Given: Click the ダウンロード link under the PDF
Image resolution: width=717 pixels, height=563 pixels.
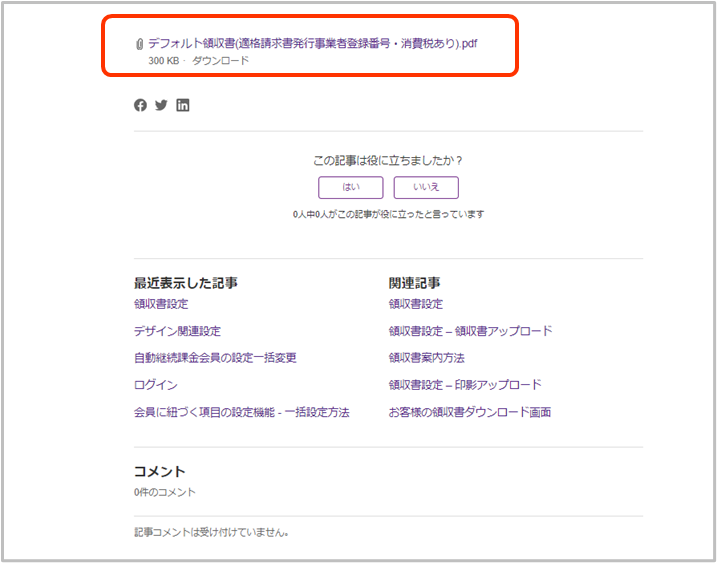Looking at the screenshot, I should [220, 61].
